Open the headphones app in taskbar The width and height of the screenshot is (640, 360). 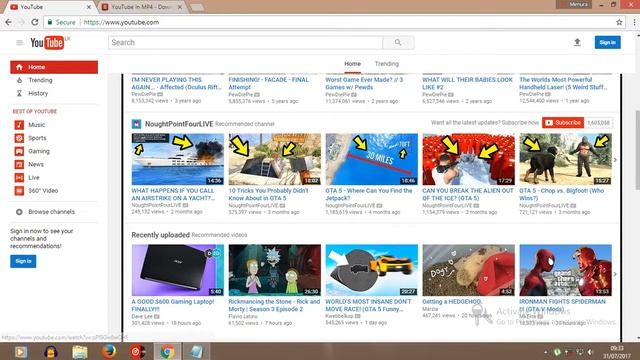pos(51,351)
